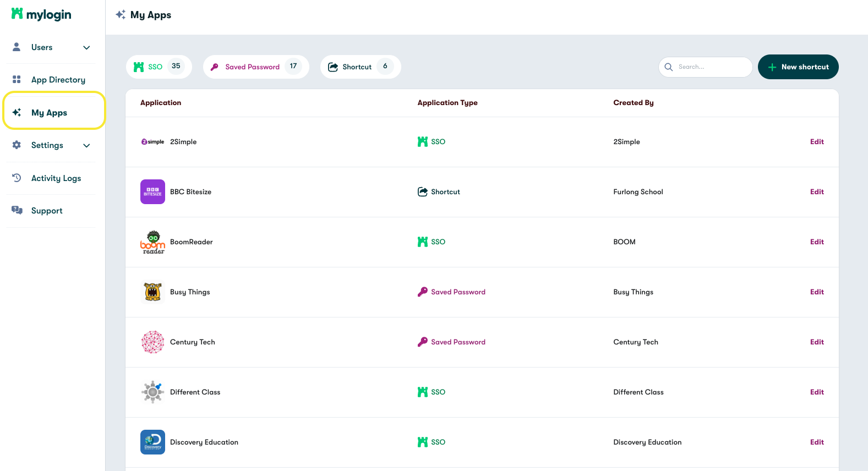Click the 2Simple app logo
The image size is (868, 471).
coord(152,141)
